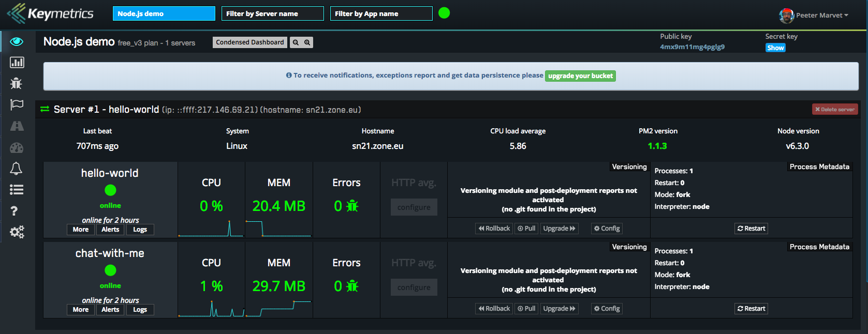Open Alerts for hello-world
This screenshot has width=868, height=334.
[110, 230]
